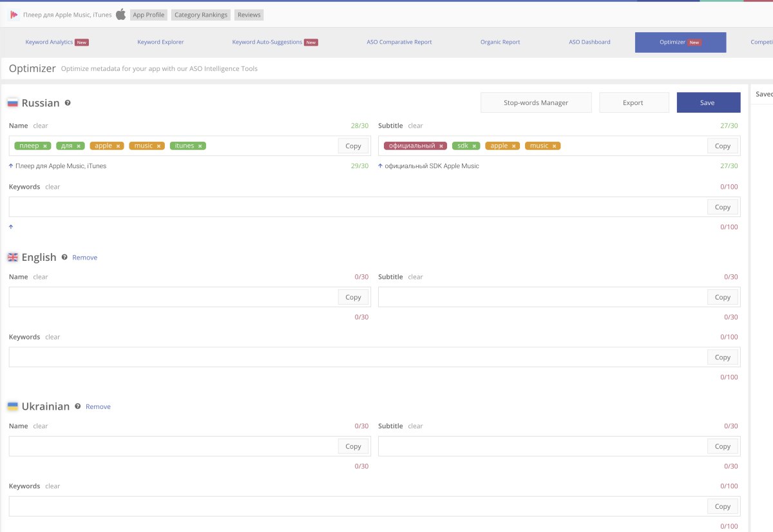Viewport: 773px width, 532px height.
Task: Remove the для keyword tag
Action: click(x=79, y=146)
